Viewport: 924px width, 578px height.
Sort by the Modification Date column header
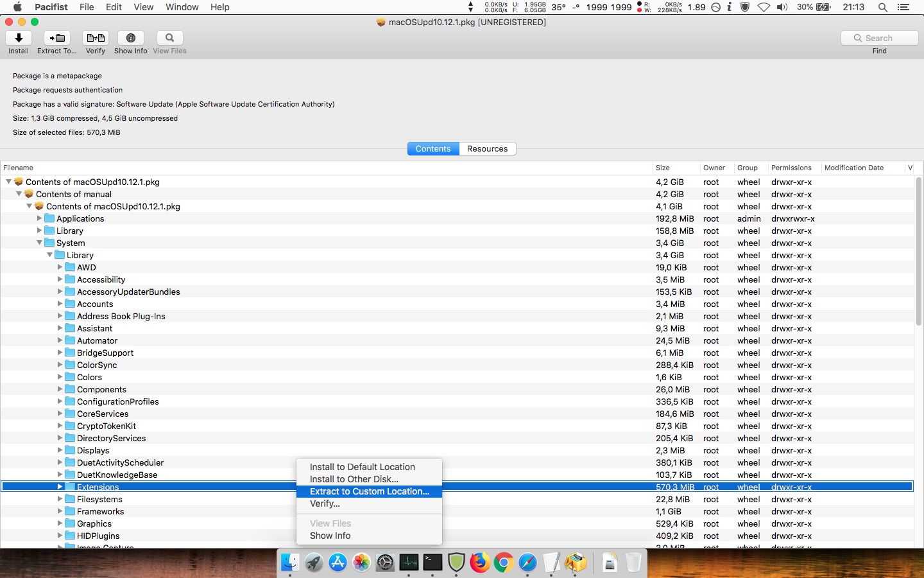click(862, 168)
